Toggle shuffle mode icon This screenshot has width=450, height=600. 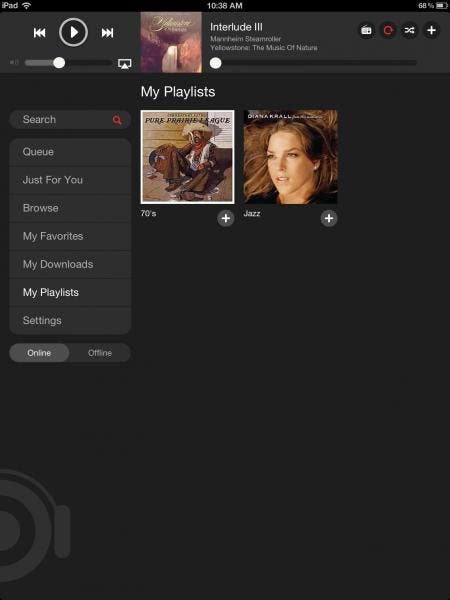tap(409, 30)
